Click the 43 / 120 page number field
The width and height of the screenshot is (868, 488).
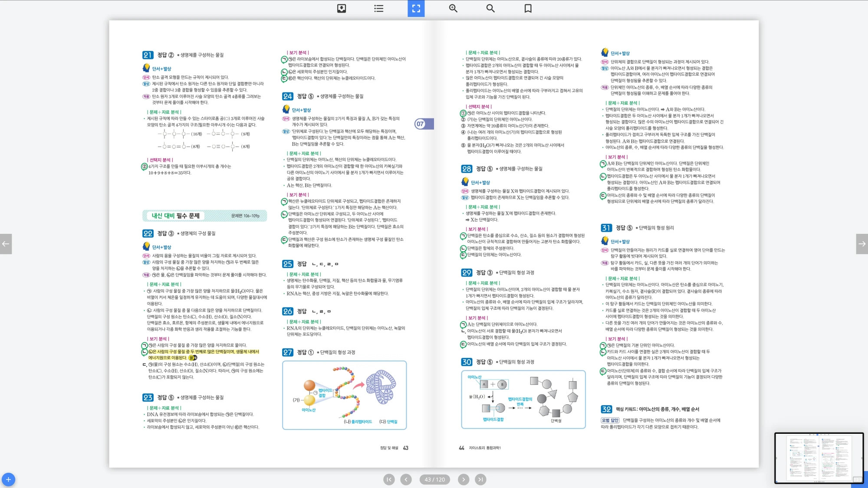tap(434, 479)
